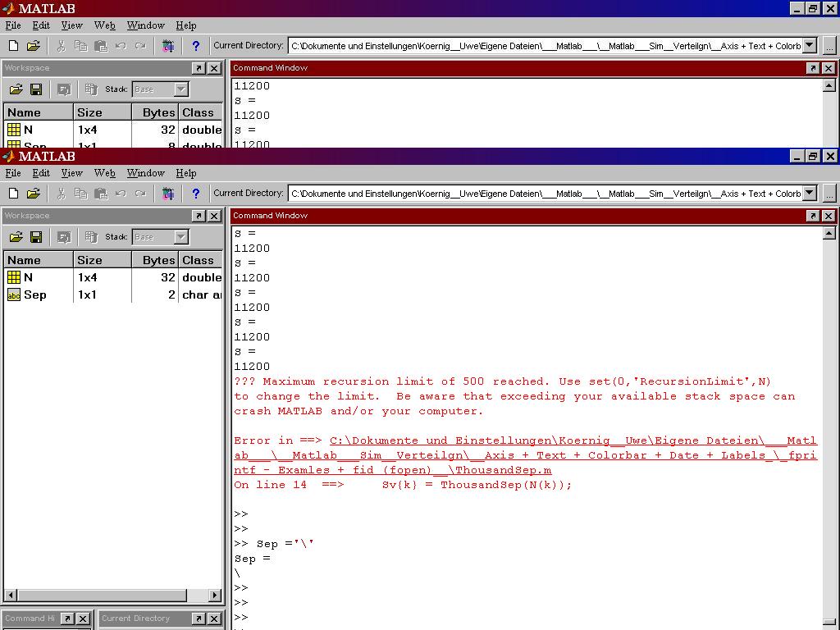This screenshot has width=840, height=630.
Task: Click New M-file icon in front MATLAB window
Action: coord(13,194)
